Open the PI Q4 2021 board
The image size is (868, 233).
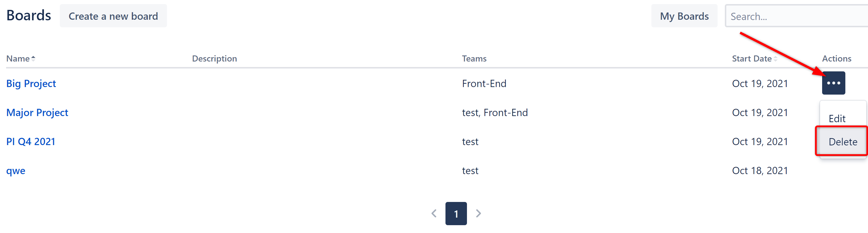[x=31, y=141]
